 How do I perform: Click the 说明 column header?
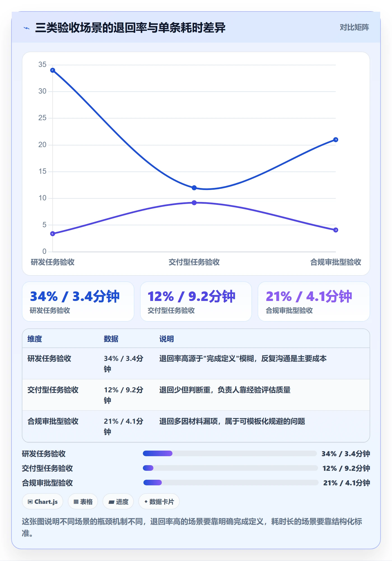[167, 339]
